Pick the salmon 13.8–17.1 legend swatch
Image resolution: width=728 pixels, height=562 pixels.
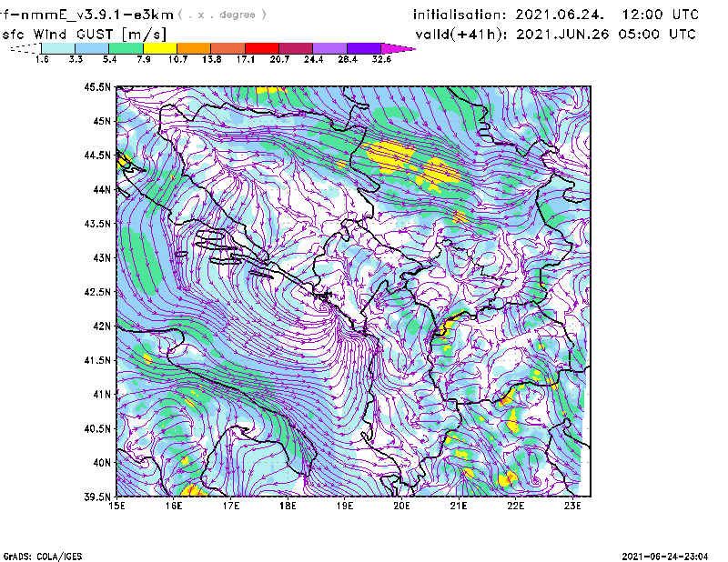[x=228, y=48]
